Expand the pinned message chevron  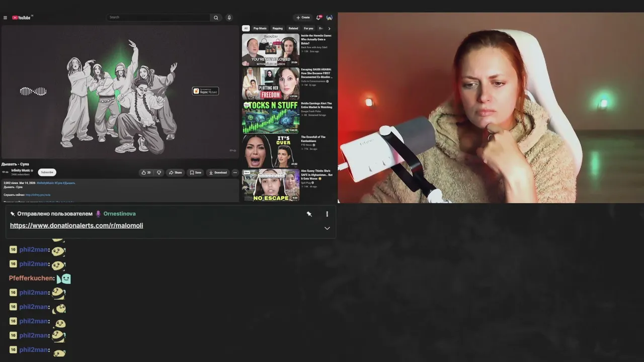pyautogui.click(x=327, y=228)
